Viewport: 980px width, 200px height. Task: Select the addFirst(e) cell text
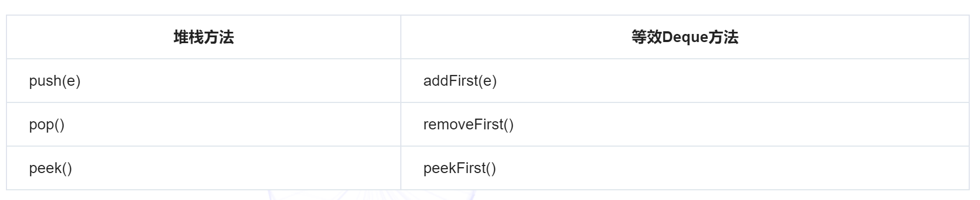pyautogui.click(x=460, y=81)
